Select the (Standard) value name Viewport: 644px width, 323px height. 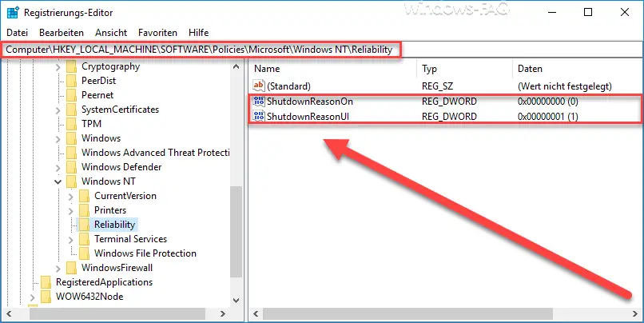click(x=288, y=86)
